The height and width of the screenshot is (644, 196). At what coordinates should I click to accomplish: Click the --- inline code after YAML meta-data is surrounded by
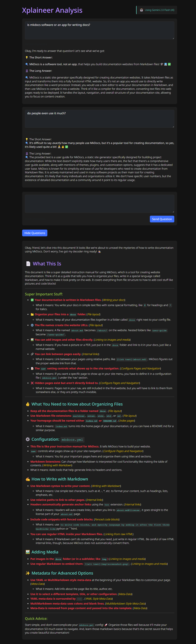coord(79,599)
